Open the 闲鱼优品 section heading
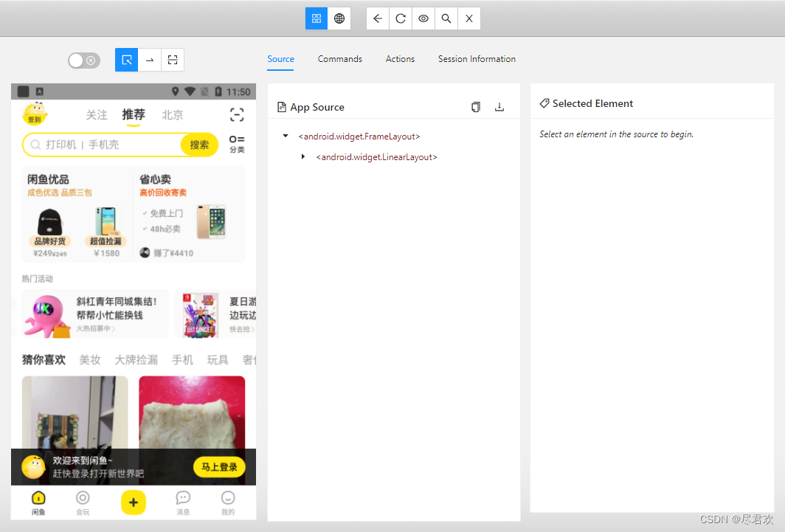The height and width of the screenshot is (532, 785). [x=48, y=179]
